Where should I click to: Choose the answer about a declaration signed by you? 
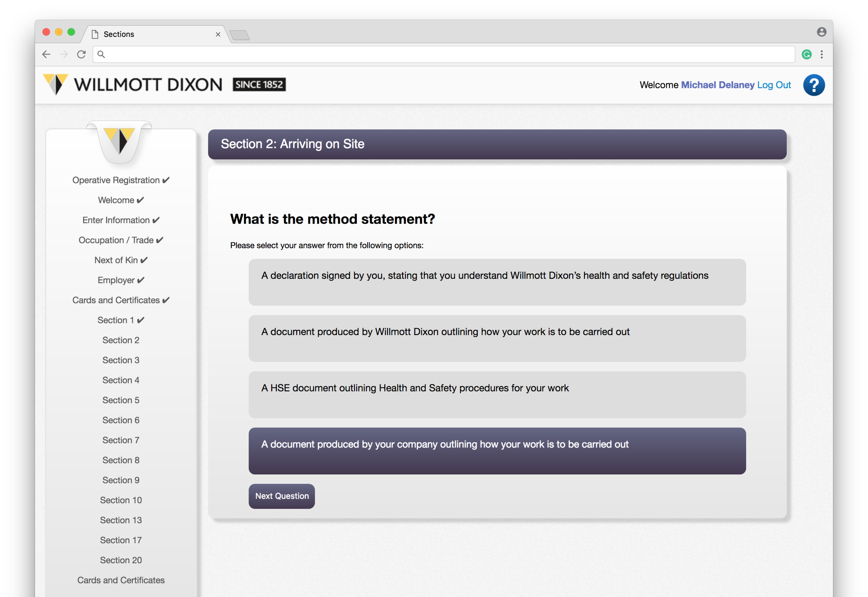497,282
